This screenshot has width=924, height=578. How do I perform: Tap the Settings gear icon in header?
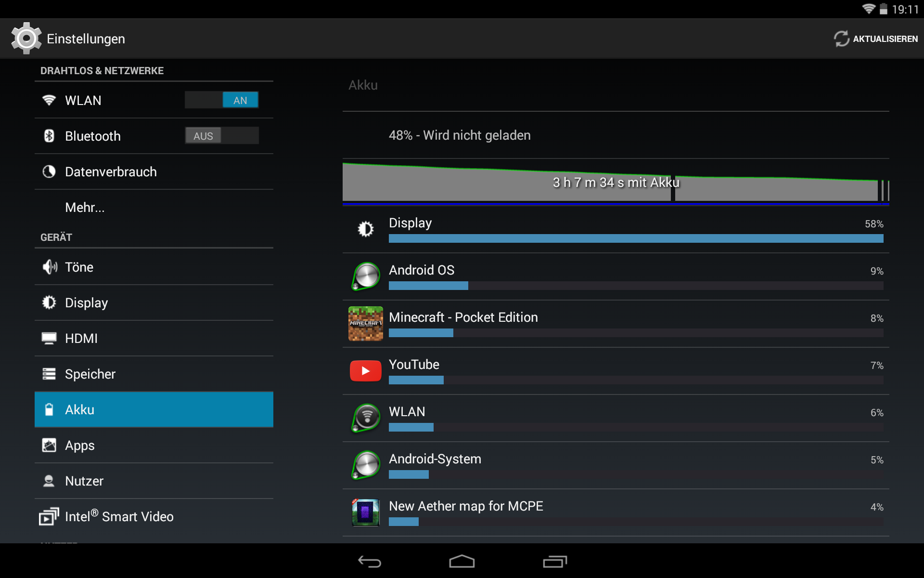(26, 39)
